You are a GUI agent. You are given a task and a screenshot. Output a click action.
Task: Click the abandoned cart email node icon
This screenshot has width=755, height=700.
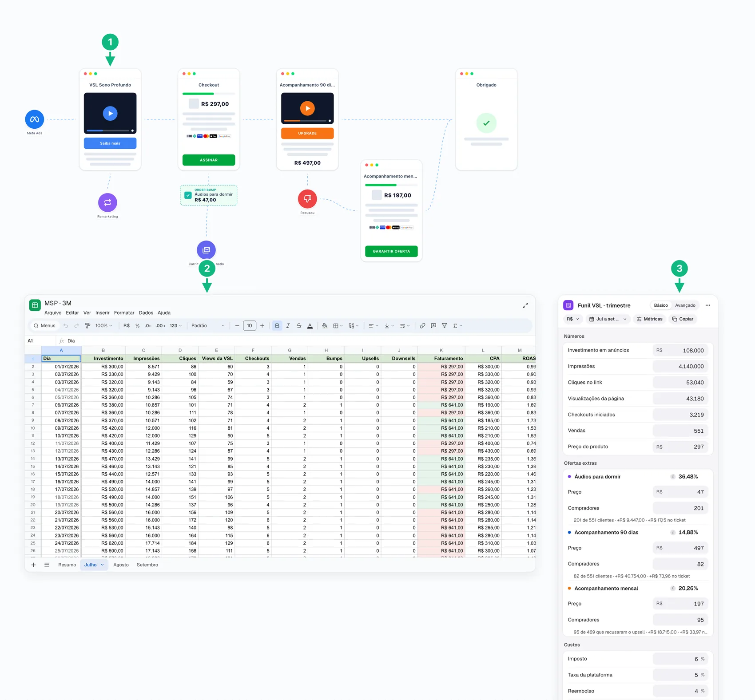tap(207, 250)
